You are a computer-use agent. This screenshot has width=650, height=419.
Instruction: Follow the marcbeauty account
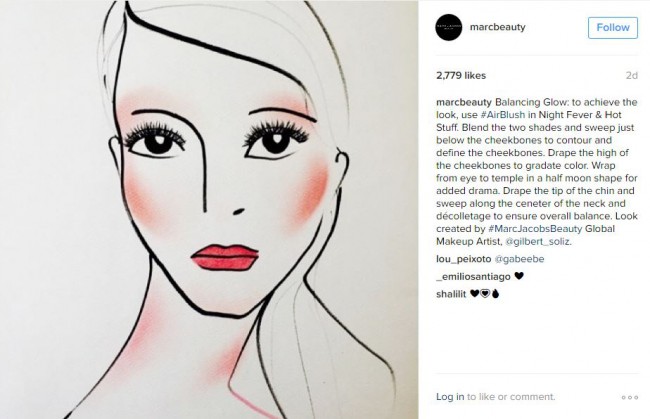[x=613, y=28]
